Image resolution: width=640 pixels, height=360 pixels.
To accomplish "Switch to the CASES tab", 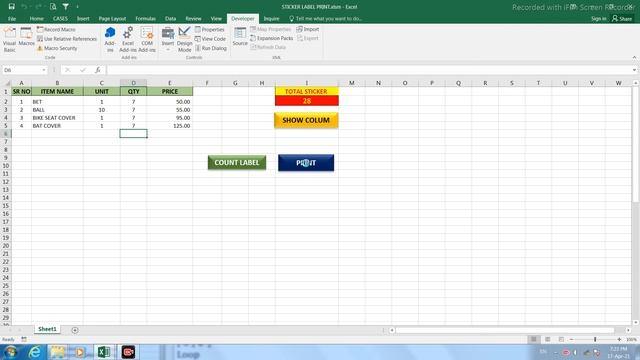I will (60, 19).
